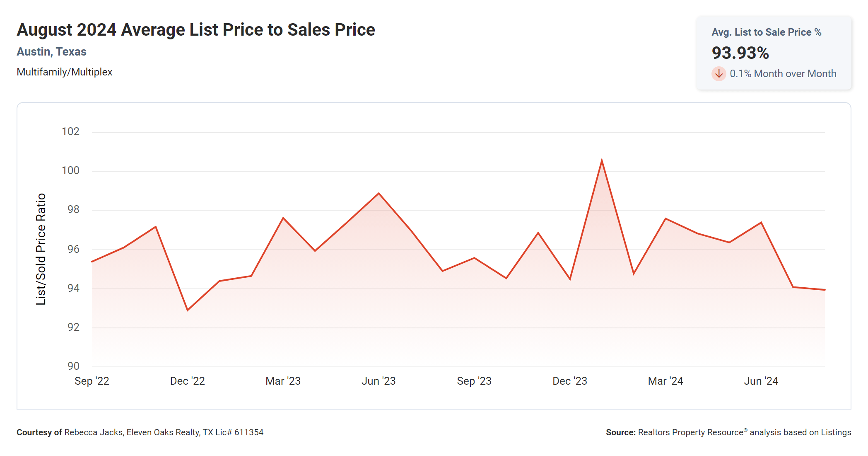The height and width of the screenshot is (456, 868).
Task: Select the Jun '24 x-axis label
Action: [761, 381]
